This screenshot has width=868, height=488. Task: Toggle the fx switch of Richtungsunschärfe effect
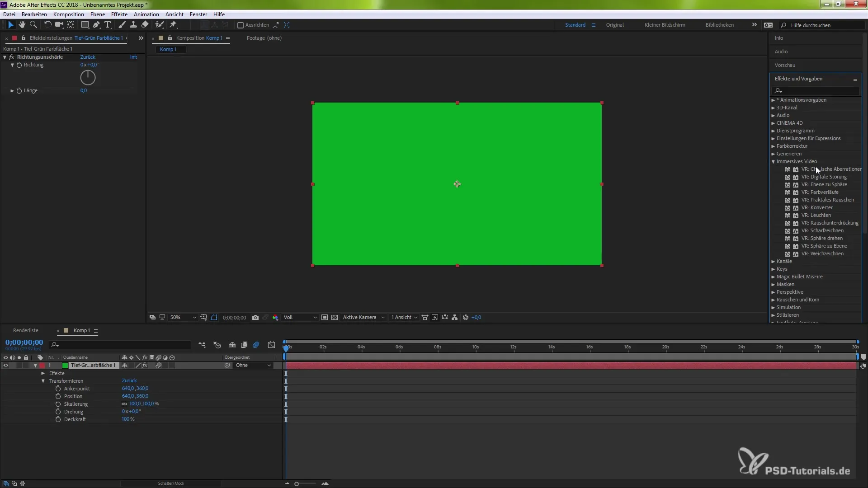tap(12, 57)
